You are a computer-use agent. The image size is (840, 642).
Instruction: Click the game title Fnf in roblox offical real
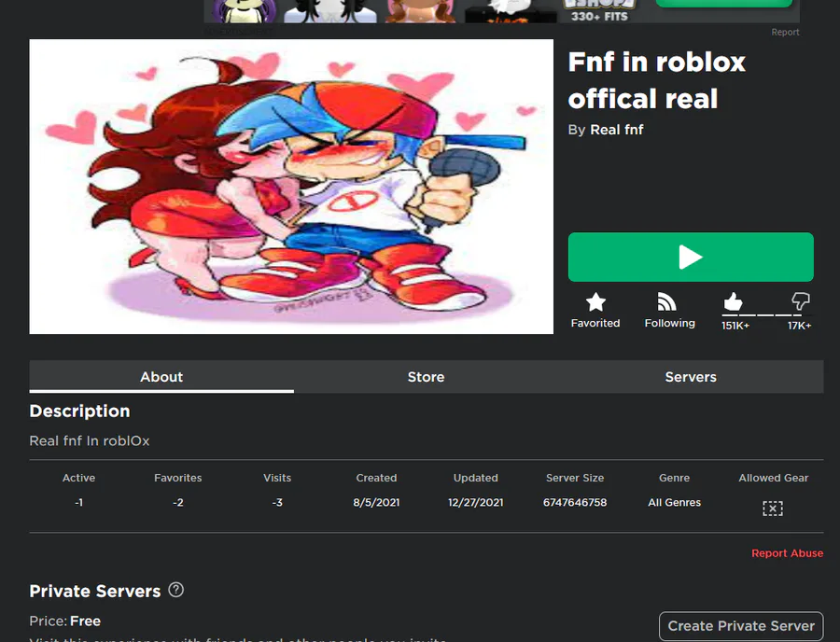click(656, 80)
